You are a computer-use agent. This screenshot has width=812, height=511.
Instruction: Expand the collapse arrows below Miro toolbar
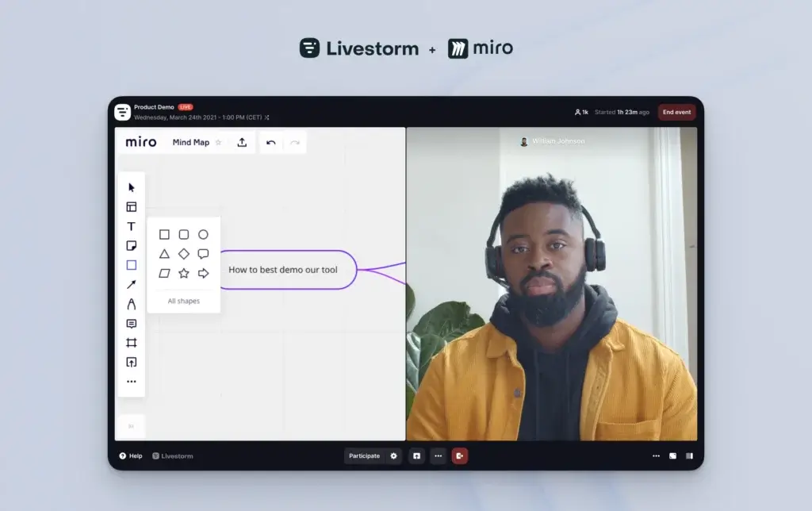point(132,426)
